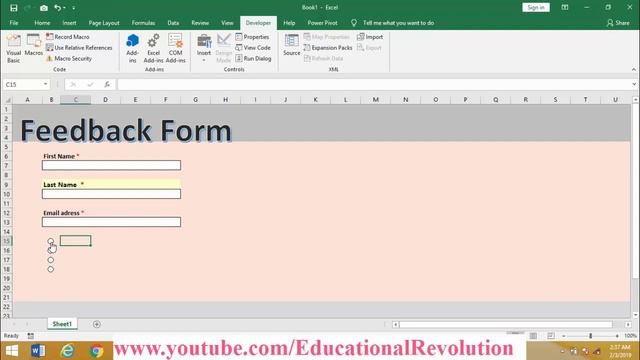Click the Insert Function fx button
640x360 pixels.
pyautogui.click(x=107, y=84)
